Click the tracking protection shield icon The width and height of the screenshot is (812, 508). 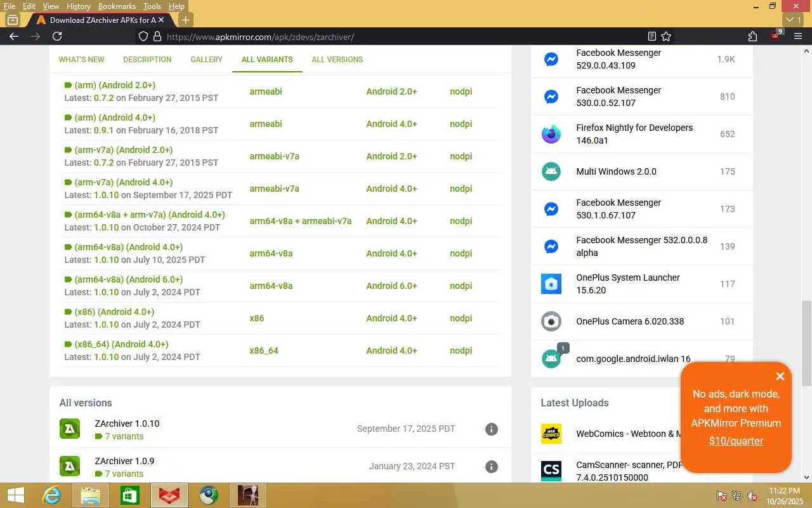tap(143, 36)
